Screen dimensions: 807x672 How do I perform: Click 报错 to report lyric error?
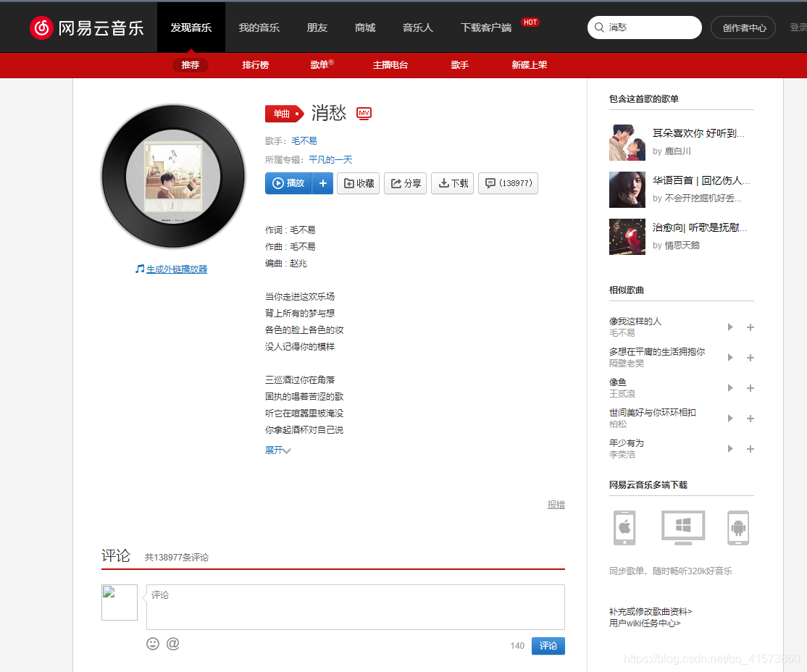(x=556, y=505)
